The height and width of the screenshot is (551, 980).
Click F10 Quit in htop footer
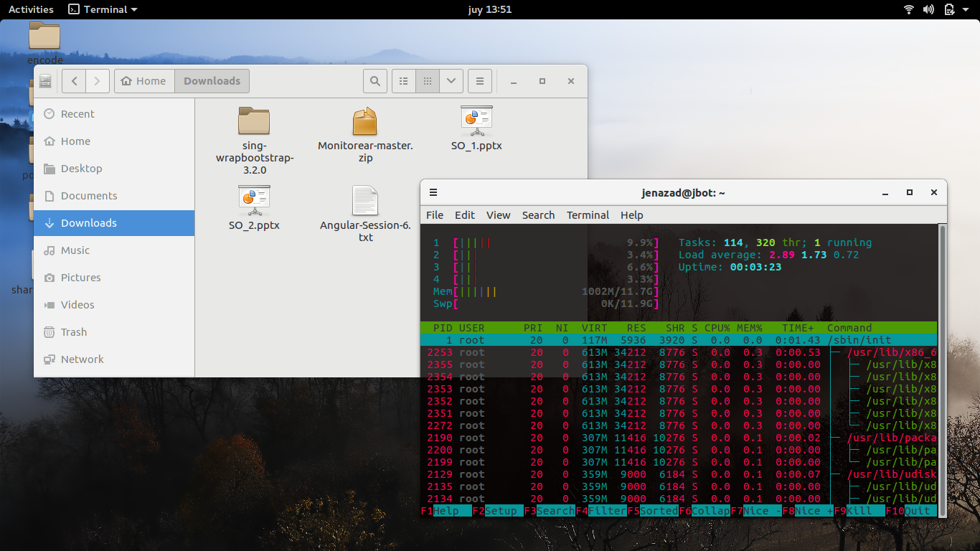(911, 511)
